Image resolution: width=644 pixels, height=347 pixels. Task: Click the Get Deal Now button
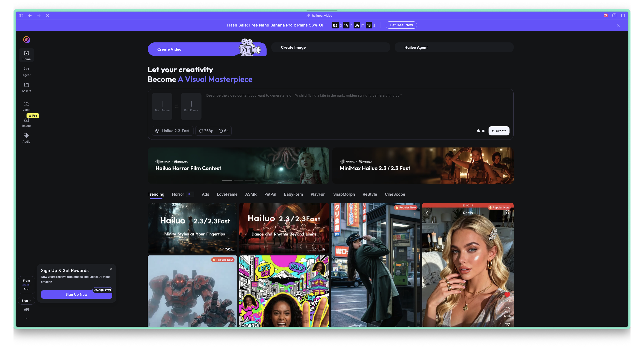click(401, 25)
